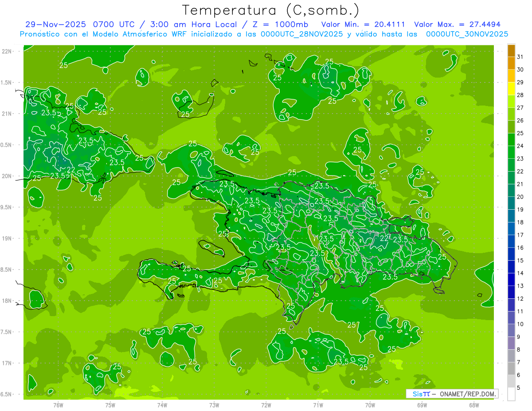Click the "69W" longitude axis label
This screenshot has height=411, width=532.
point(422,405)
